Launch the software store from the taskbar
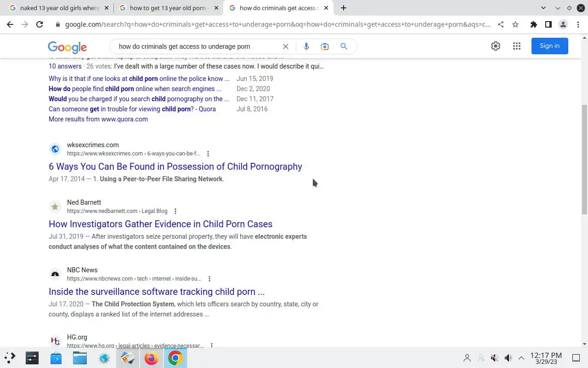The width and height of the screenshot is (588, 368). point(56,358)
